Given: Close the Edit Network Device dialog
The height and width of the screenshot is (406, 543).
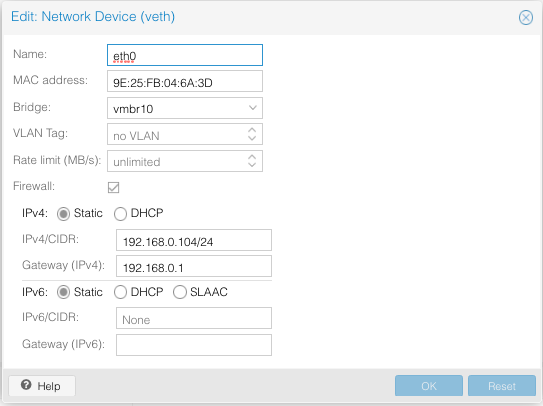Looking at the screenshot, I should pos(525,17).
